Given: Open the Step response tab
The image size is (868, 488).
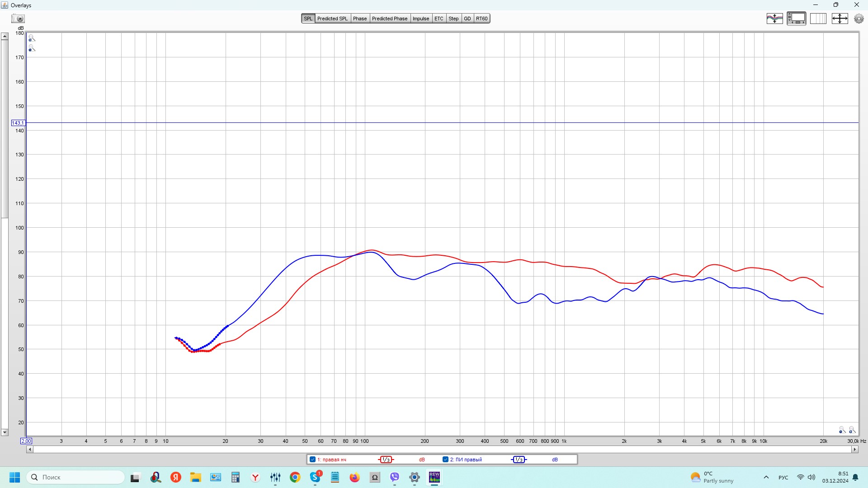Looking at the screenshot, I should click(x=453, y=19).
